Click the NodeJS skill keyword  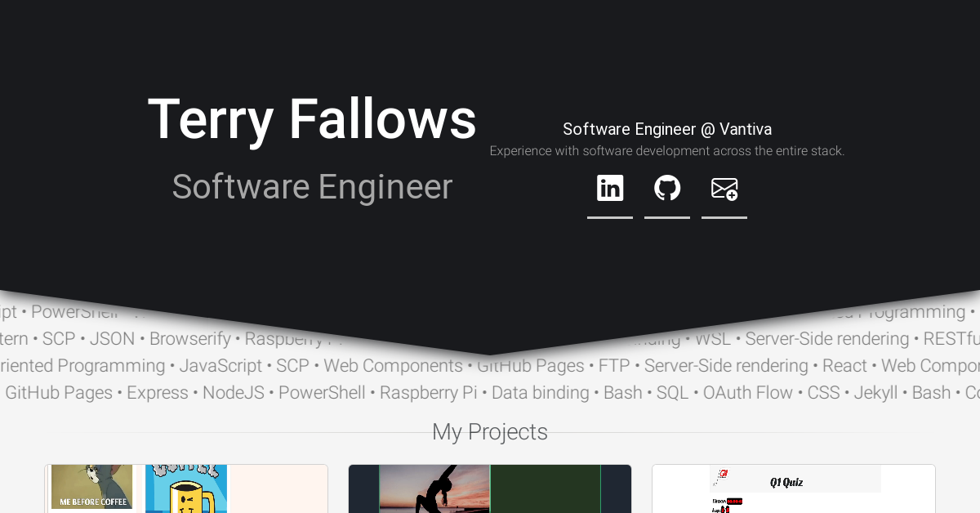point(234,393)
